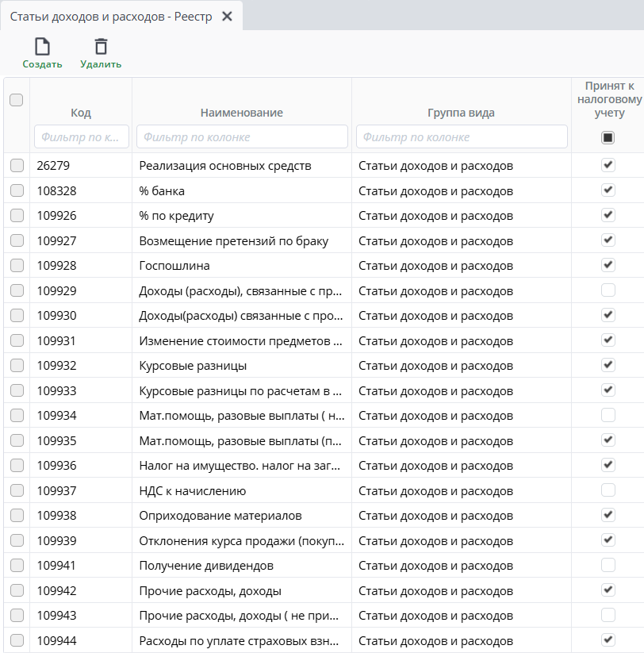Click the Наименование column filter field
Image resolution: width=644 pixels, height=653 pixels.
point(242,136)
